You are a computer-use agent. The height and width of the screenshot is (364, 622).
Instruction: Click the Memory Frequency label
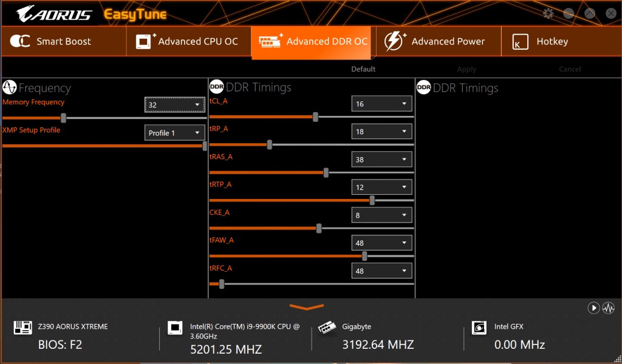(33, 102)
